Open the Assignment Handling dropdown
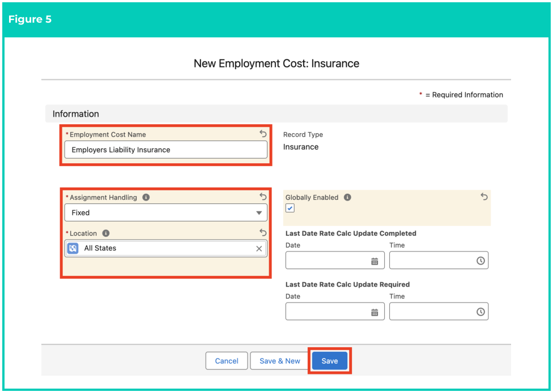The image size is (553, 392). point(166,212)
